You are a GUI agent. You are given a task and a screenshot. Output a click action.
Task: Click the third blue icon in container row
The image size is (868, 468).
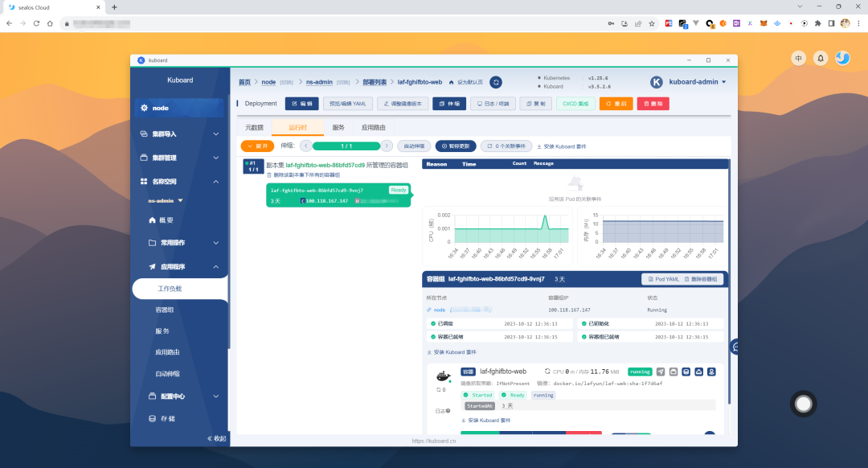pos(686,372)
